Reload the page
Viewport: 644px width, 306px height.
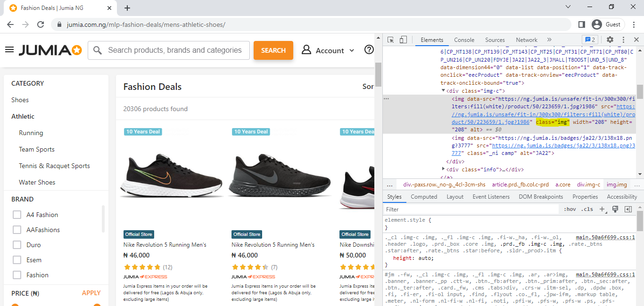point(41,24)
